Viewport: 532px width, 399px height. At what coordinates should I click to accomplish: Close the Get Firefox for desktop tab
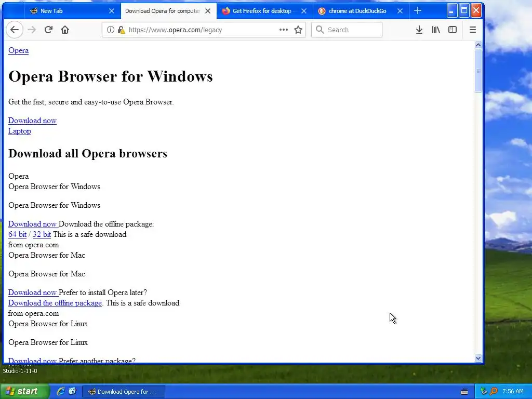[304, 11]
